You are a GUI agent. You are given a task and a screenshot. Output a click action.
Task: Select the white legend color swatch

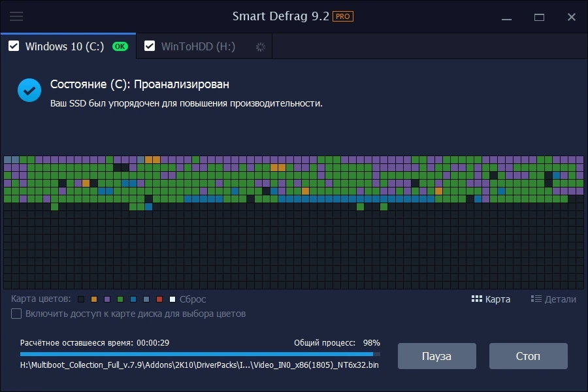point(172,299)
